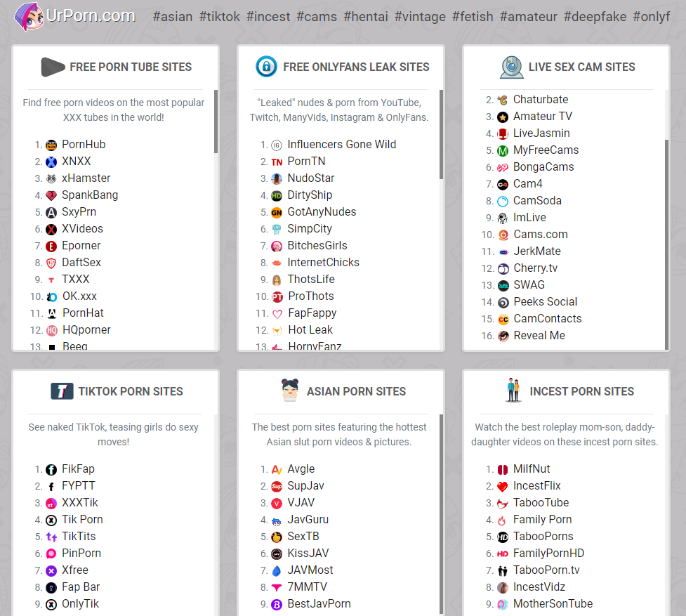Click the Avgle favicon icon

(277, 470)
